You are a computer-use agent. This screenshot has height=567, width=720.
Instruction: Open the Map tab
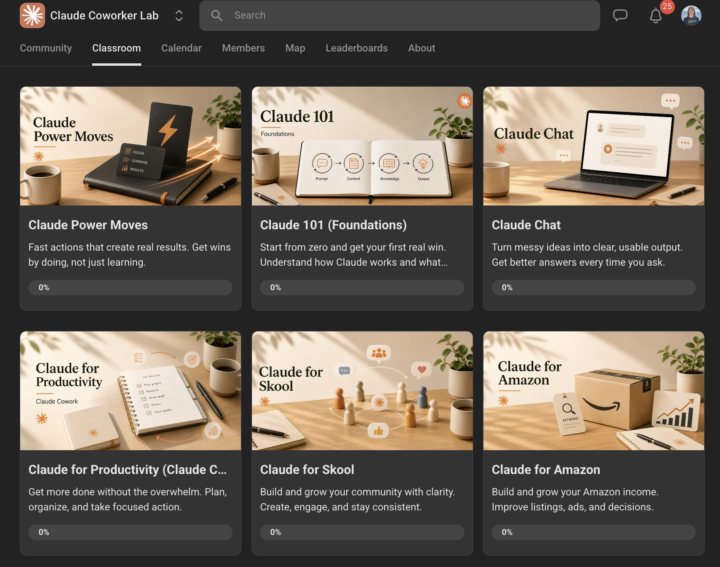[295, 48]
